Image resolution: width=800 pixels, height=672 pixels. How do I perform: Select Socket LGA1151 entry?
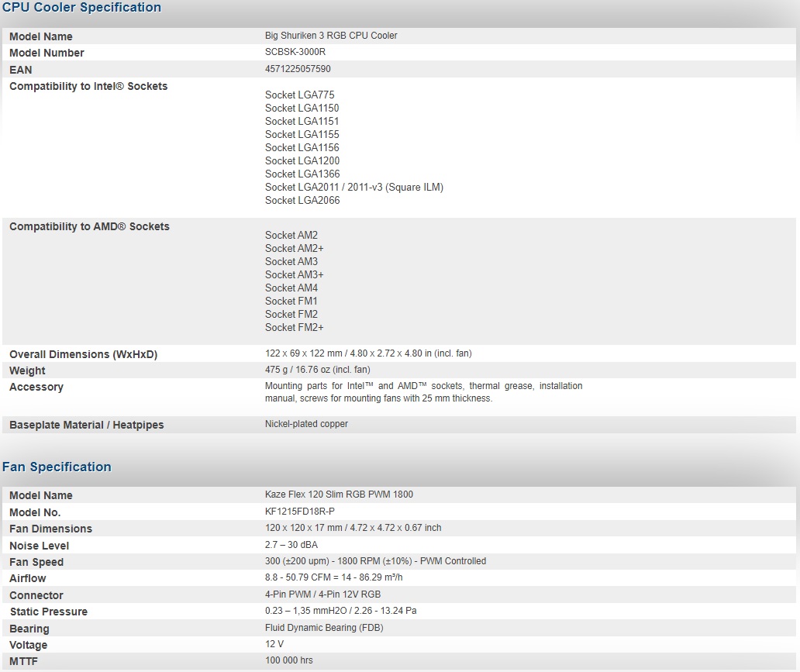pos(302,121)
